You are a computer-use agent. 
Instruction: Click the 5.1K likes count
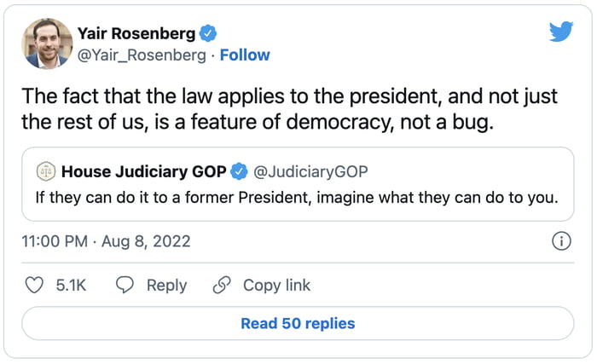(x=72, y=286)
